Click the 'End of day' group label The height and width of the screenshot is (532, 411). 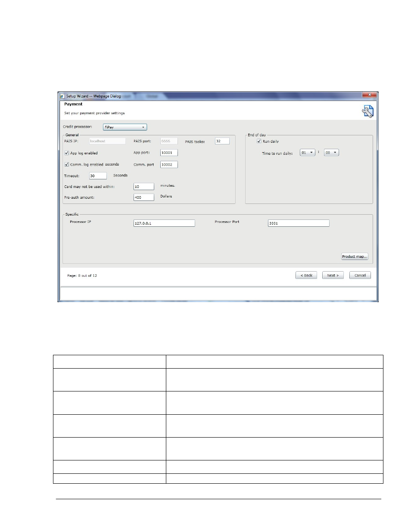pyautogui.click(x=257, y=135)
